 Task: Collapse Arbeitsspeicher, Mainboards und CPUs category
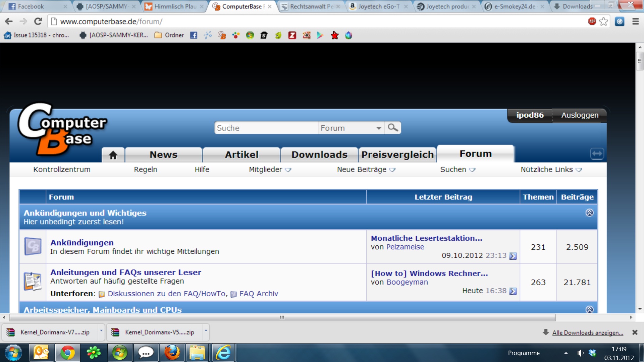tap(589, 309)
